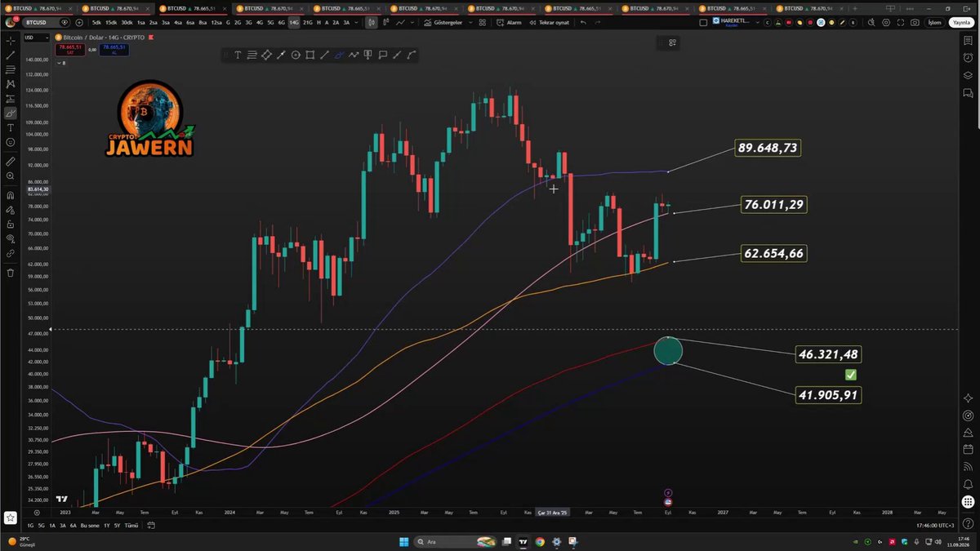Select the Text tool in floating drawing toolbar
This screenshot has width=980, height=551.
pyautogui.click(x=238, y=56)
